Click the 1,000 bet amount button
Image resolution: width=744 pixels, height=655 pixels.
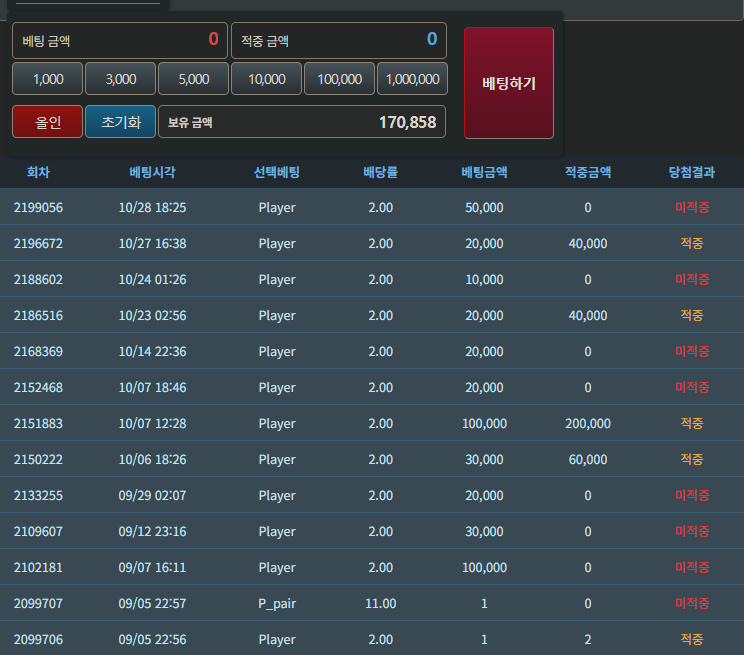[x=47, y=79]
